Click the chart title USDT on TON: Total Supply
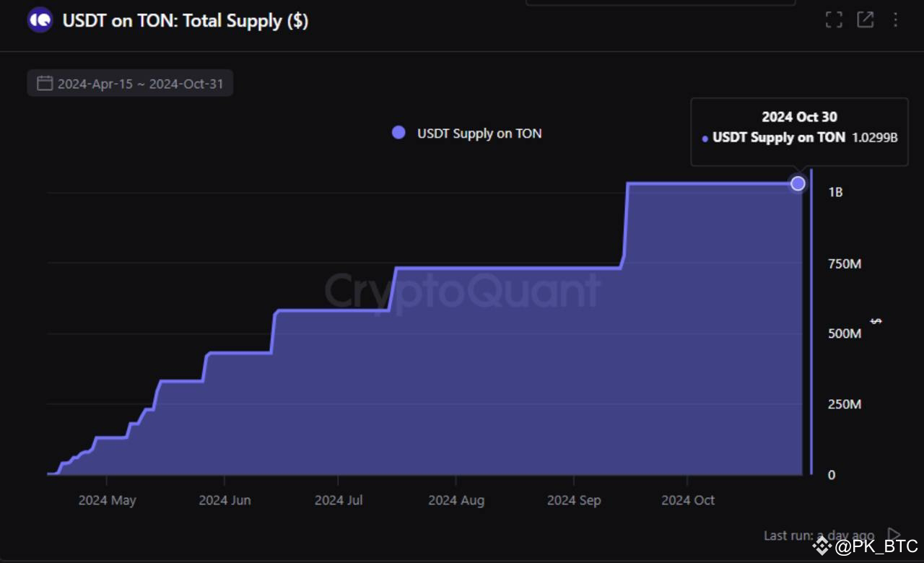This screenshot has width=924, height=563. pos(186,21)
